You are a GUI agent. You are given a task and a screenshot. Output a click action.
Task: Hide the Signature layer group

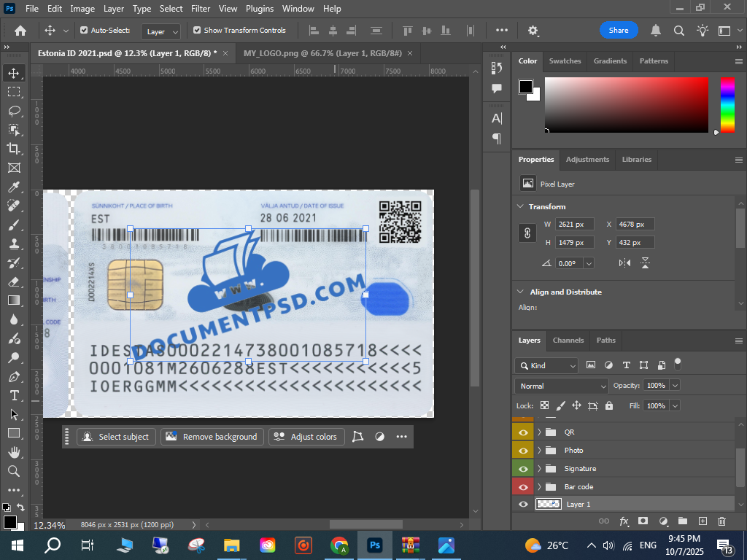click(523, 469)
